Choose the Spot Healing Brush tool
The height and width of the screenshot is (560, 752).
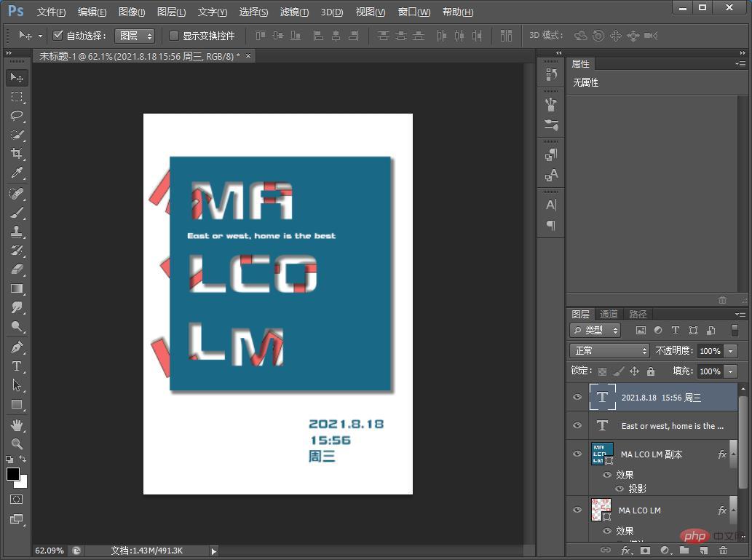[17, 194]
